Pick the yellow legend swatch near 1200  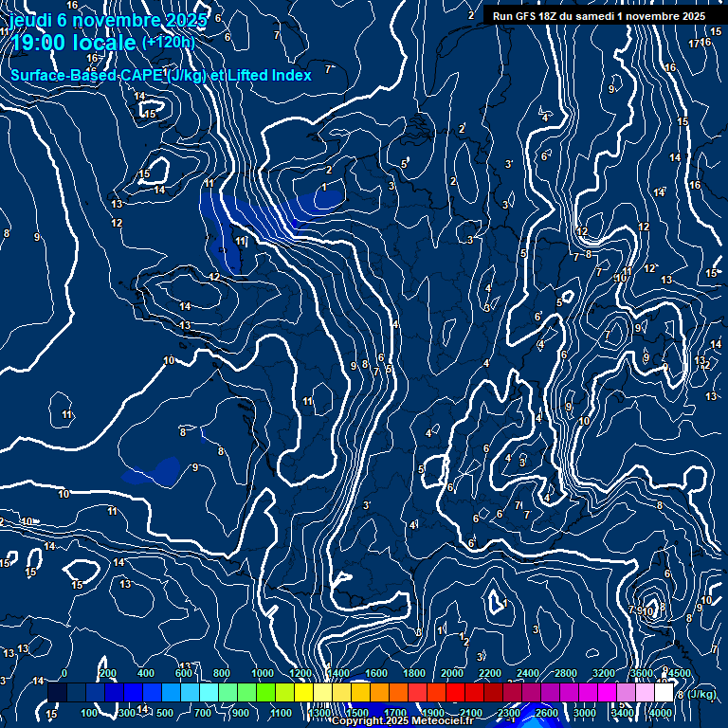pos(303,693)
